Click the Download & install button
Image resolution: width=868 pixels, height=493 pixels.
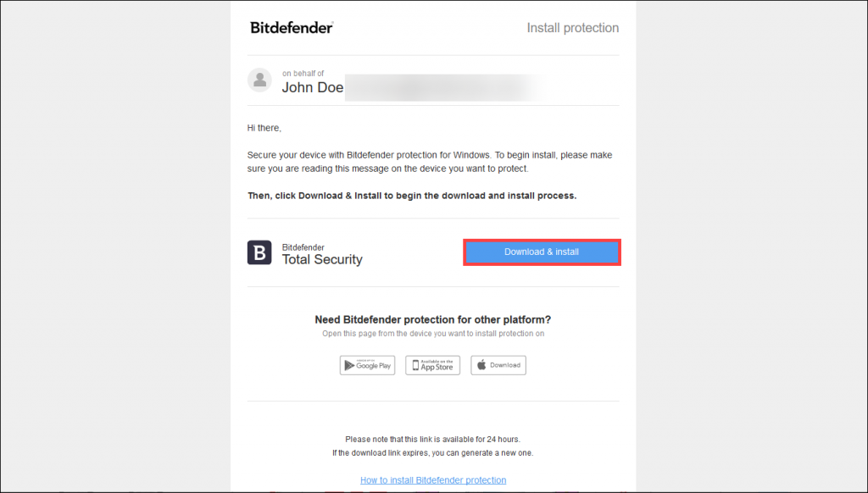(x=542, y=252)
